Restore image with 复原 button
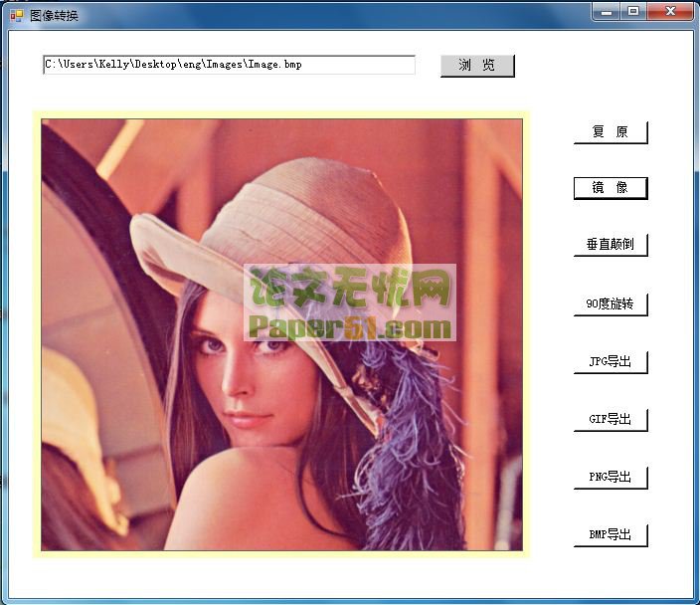 pyautogui.click(x=611, y=132)
